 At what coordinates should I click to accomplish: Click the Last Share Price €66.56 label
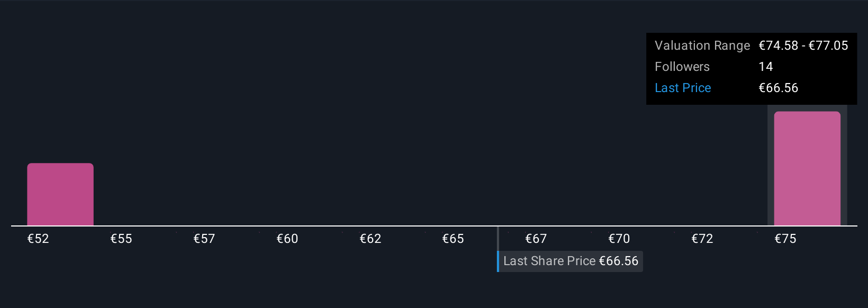[x=571, y=261]
